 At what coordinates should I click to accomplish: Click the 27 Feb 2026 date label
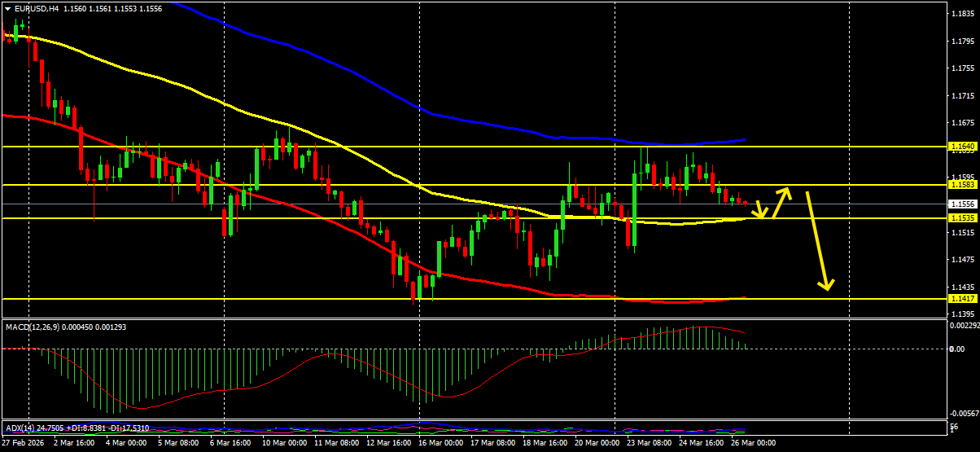coord(24,443)
